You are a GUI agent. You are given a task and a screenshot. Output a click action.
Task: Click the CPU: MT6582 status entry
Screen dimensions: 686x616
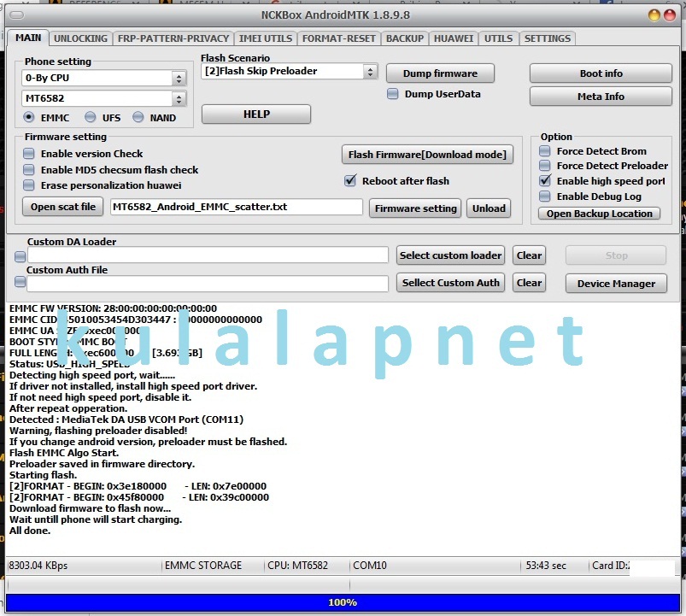point(297,566)
